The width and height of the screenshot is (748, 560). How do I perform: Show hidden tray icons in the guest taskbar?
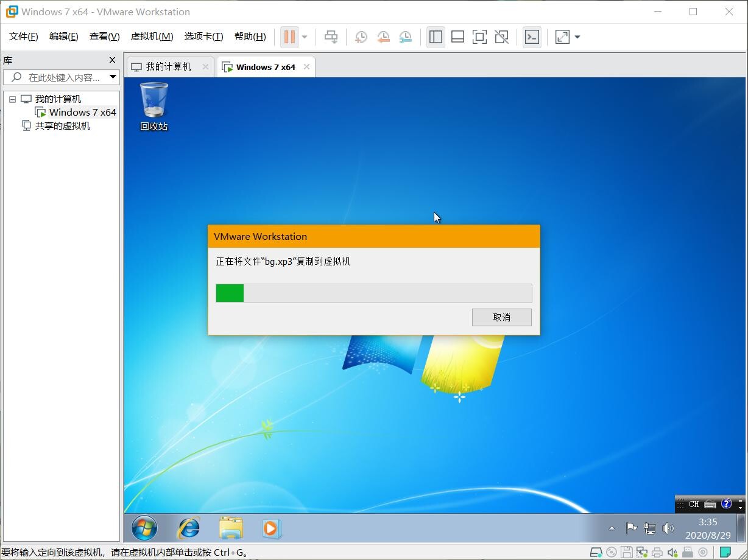[x=612, y=528]
